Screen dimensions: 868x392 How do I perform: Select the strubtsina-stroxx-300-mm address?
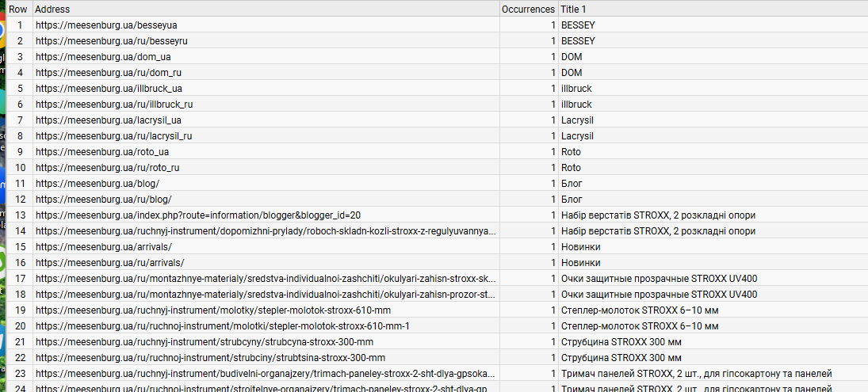click(210, 357)
